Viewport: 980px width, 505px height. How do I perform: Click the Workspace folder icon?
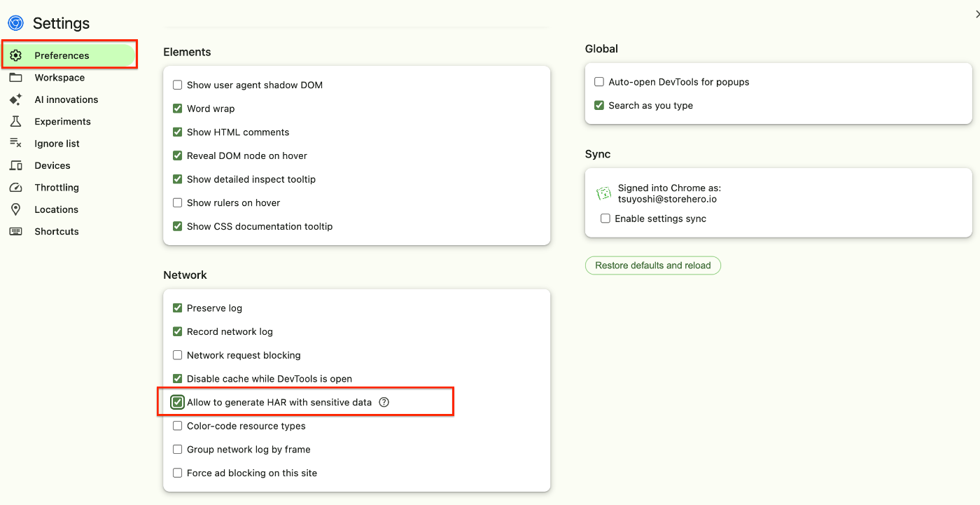coord(15,78)
